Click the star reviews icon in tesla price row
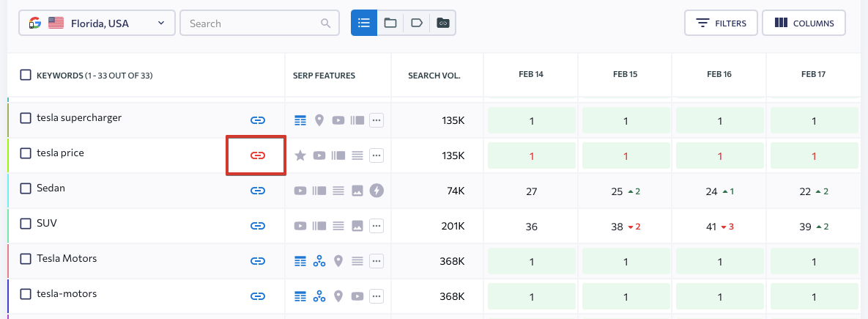The image size is (868, 319). point(300,155)
